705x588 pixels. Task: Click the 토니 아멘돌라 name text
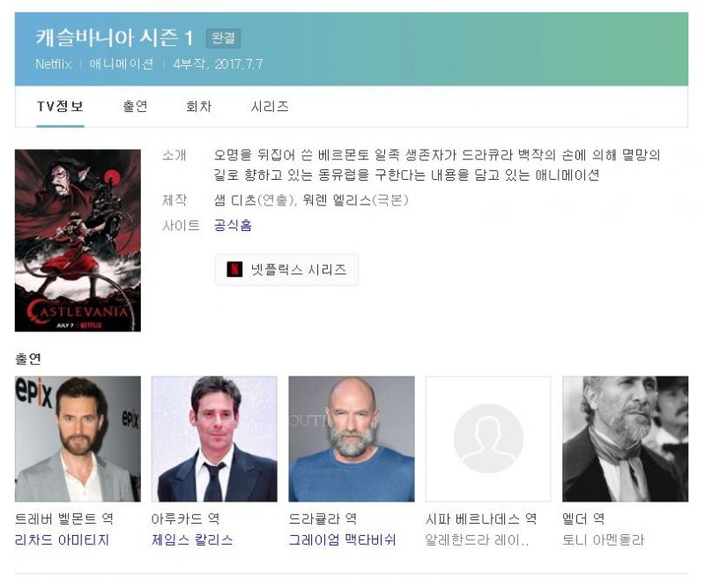coord(604,540)
